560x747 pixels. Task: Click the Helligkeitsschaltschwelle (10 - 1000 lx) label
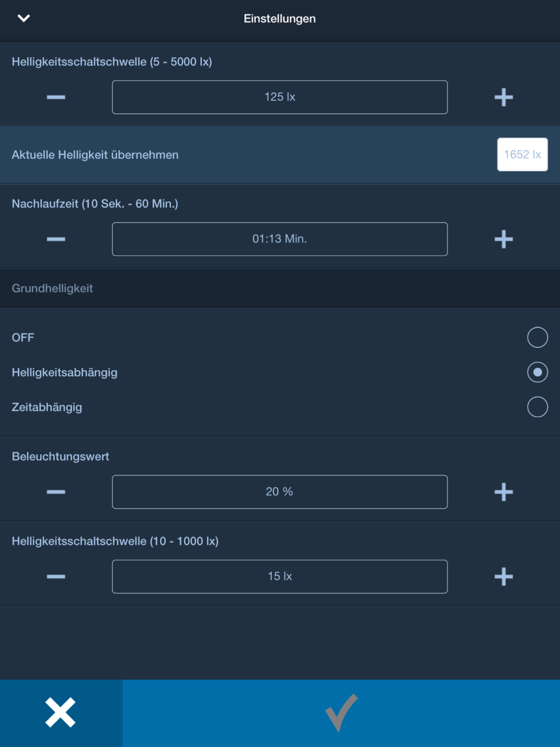[115, 541]
